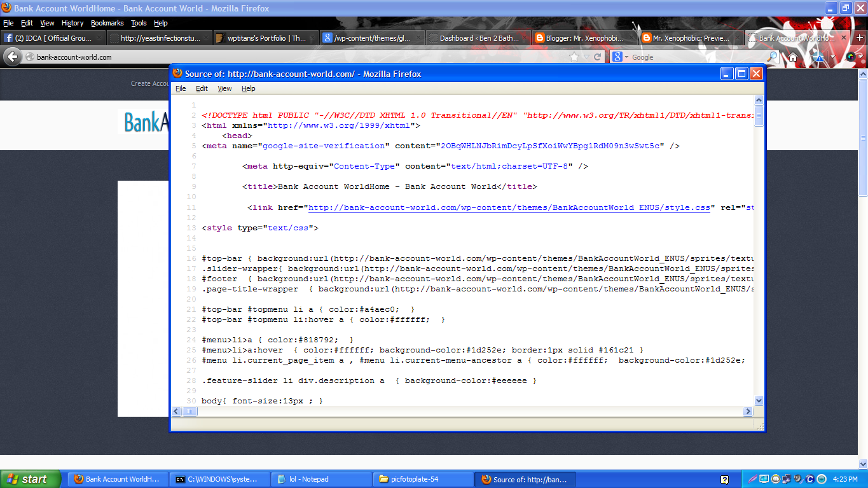Click main page scrollbar down arrow

coord(863,464)
